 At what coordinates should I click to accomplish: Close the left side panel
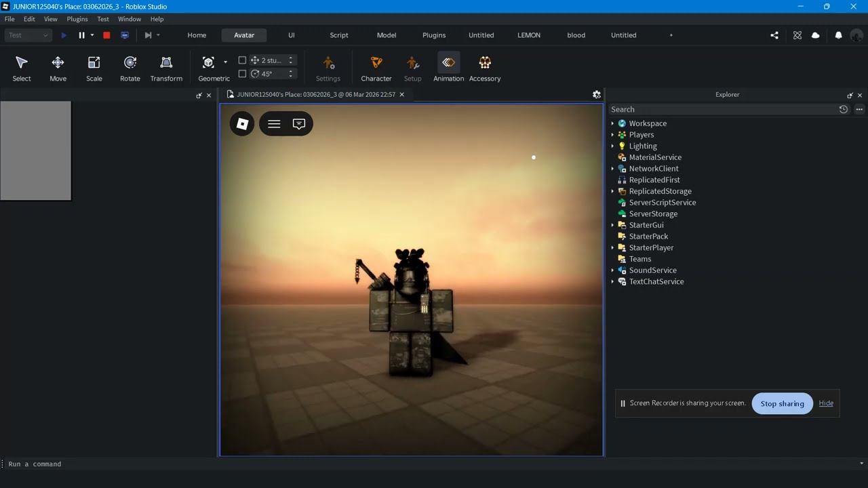pyautogui.click(x=209, y=96)
